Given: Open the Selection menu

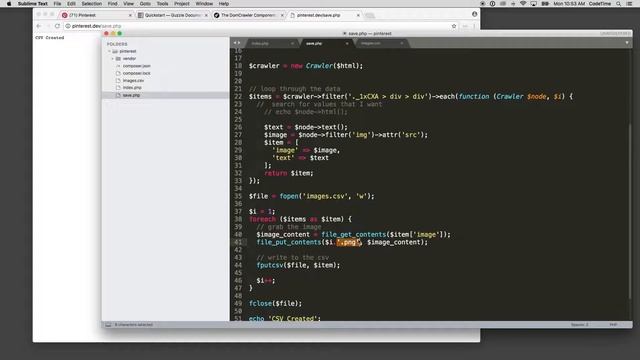Looking at the screenshot, I should (92, 4).
